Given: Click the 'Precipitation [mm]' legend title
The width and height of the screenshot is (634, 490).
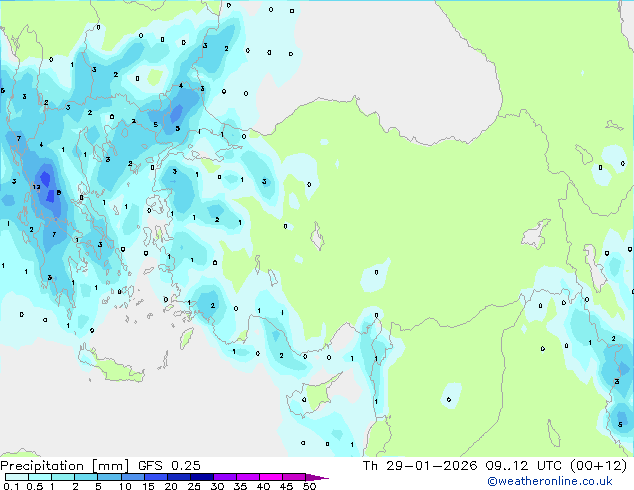Looking at the screenshot, I should 64,466.
